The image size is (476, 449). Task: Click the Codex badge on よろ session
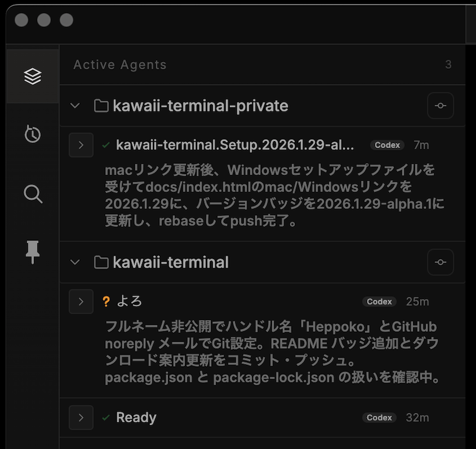379,301
